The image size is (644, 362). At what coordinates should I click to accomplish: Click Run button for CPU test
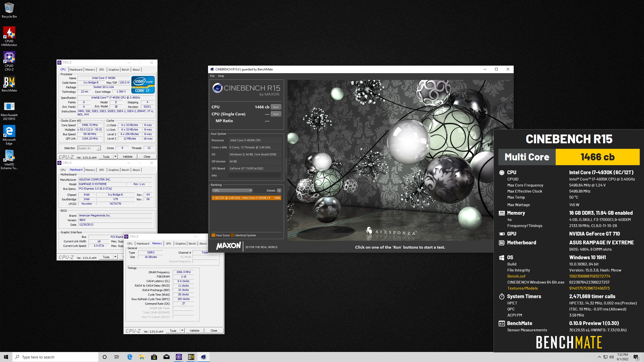276,107
